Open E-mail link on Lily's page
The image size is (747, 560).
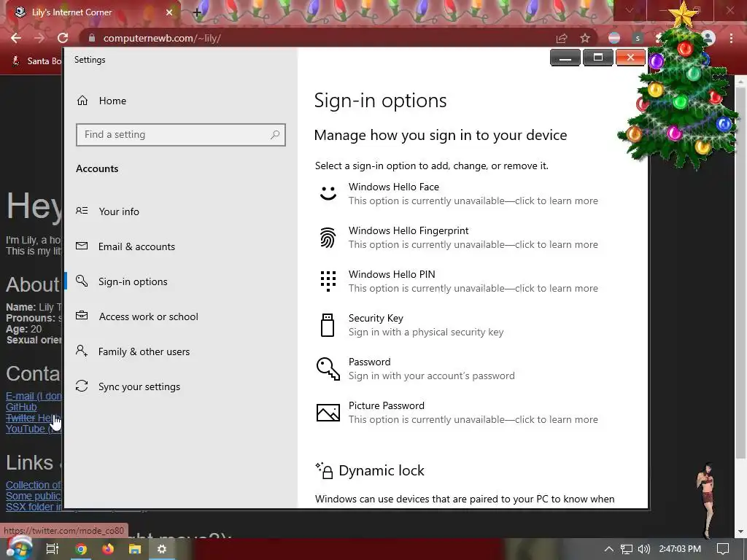(34, 396)
